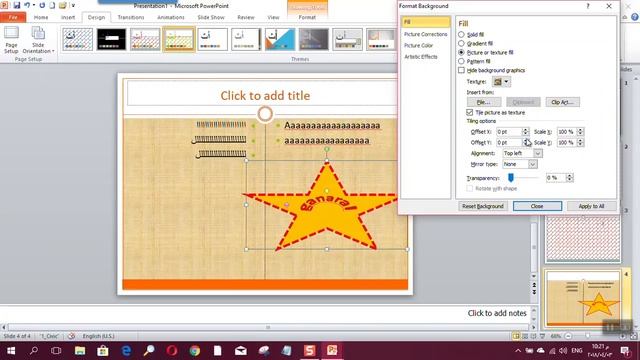Open the red S application on taskbar

[309, 351]
